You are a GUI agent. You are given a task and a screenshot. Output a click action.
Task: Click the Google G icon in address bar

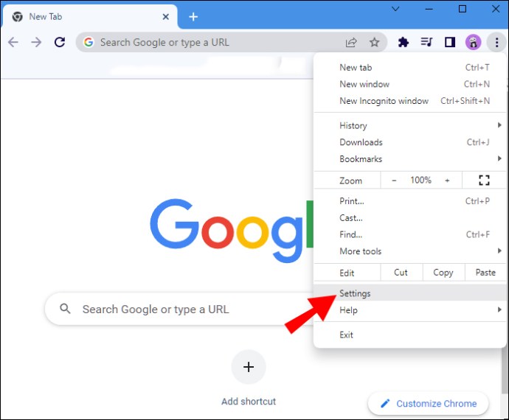89,42
